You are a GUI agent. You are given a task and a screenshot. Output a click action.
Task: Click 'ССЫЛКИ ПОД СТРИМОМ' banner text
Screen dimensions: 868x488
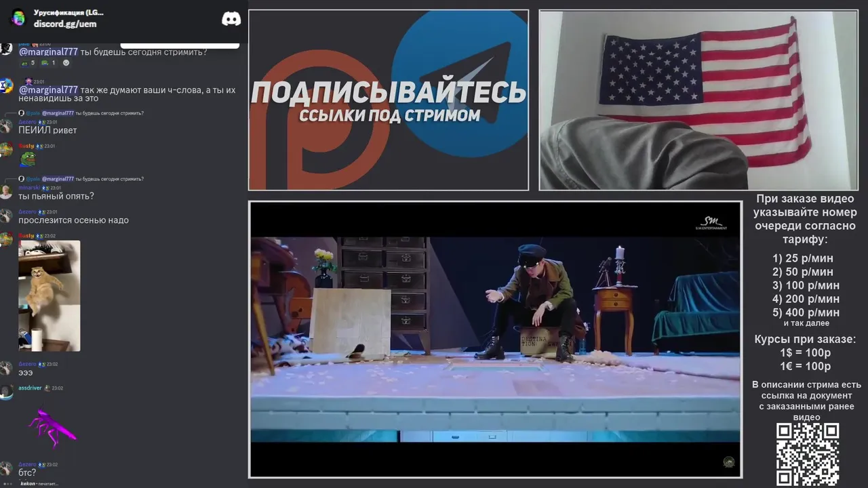[389, 115]
